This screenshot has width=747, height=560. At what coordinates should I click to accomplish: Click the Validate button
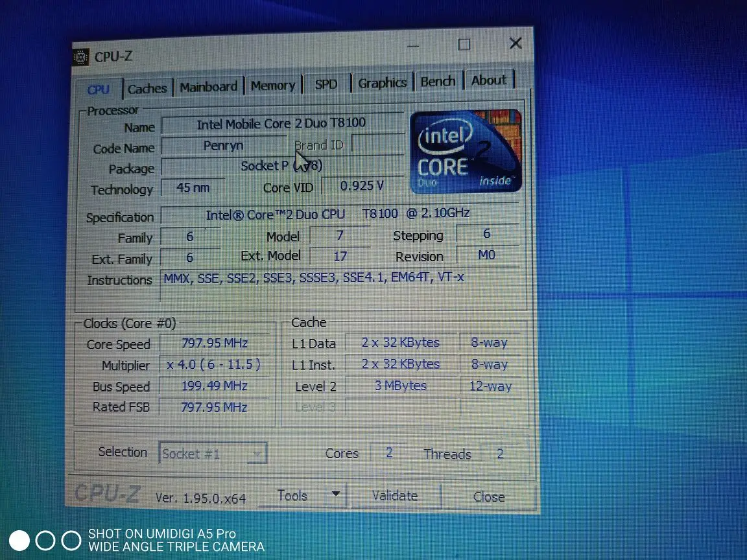point(395,496)
